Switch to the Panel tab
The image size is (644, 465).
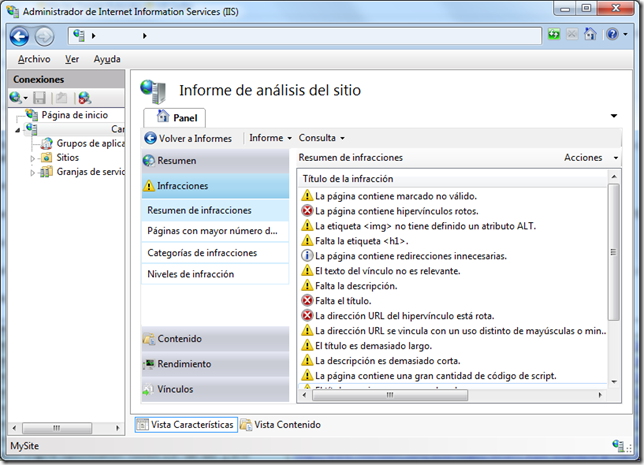(x=175, y=118)
